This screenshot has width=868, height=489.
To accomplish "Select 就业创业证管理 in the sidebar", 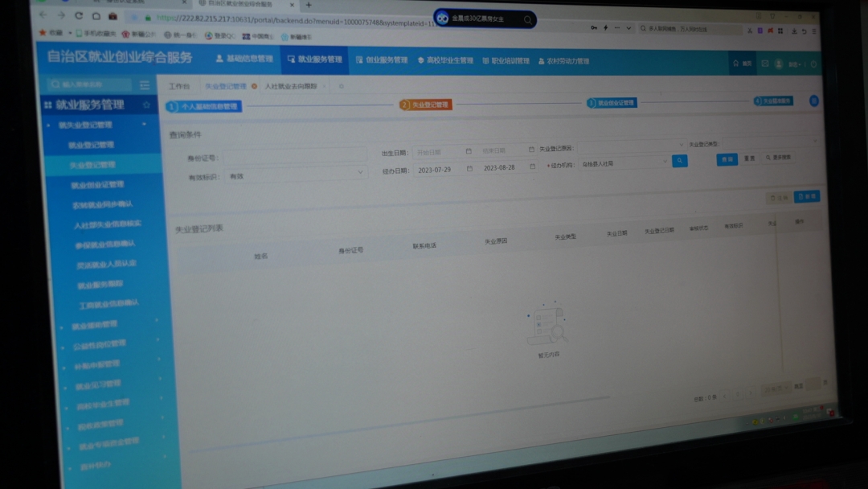I will 97,185.
